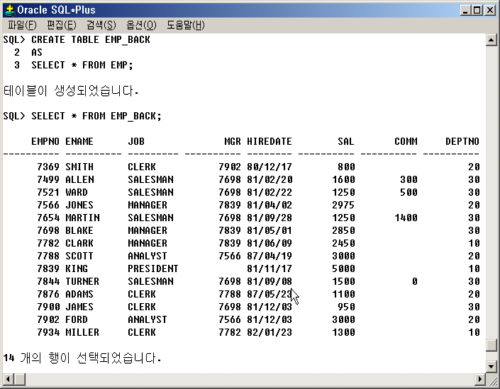Click commission value 500

[409, 192]
